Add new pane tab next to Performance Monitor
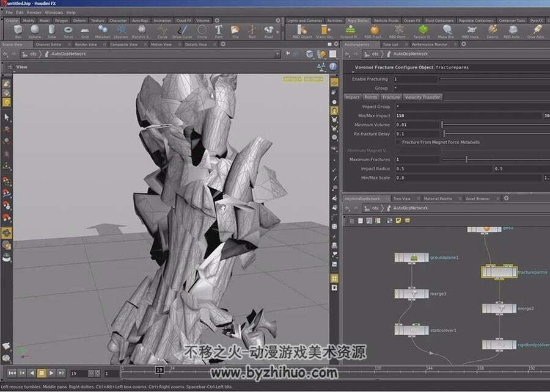This screenshot has height=392, width=550. coord(464,44)
